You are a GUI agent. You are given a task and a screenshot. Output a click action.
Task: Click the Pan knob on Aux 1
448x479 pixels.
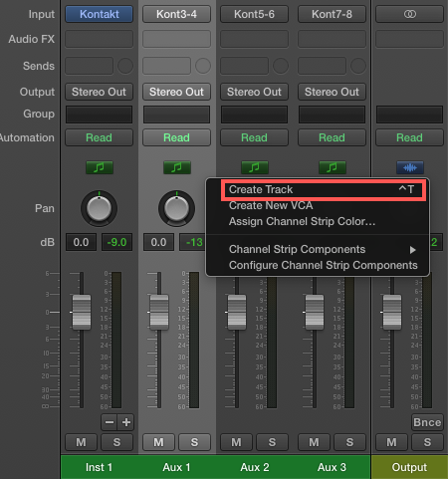point(176,208)
